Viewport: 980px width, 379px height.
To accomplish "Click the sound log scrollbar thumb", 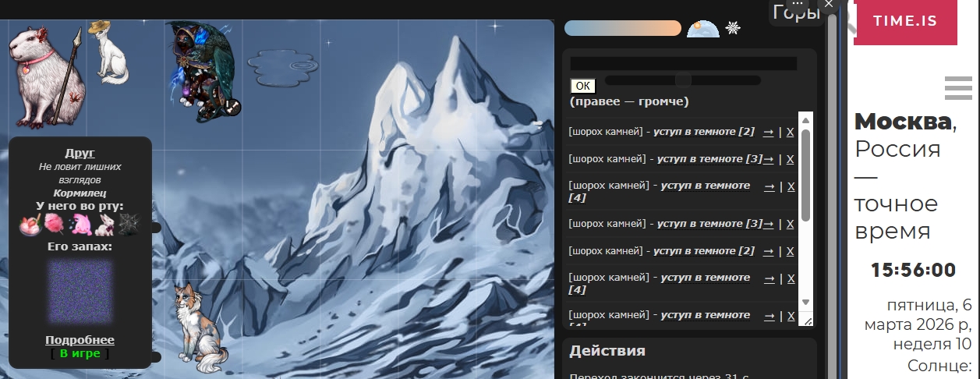I will [x=806, y=175].
